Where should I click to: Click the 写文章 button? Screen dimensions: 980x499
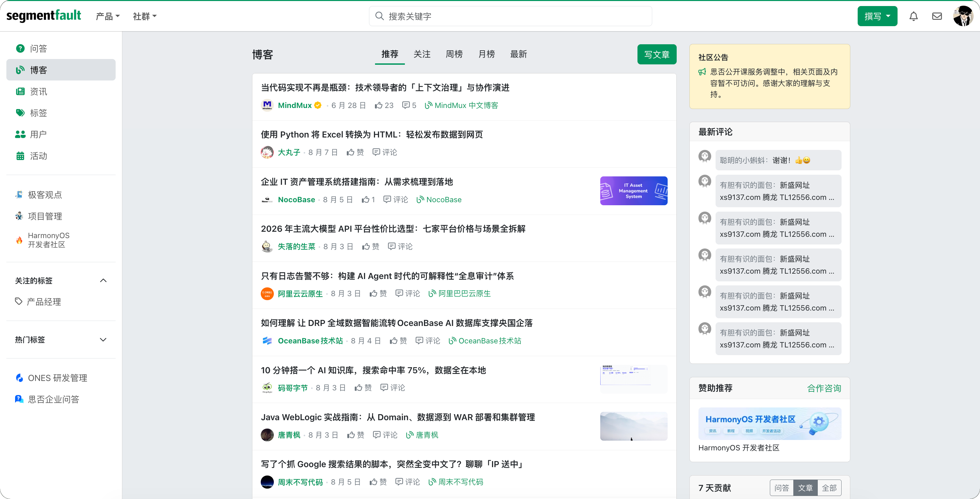657,54
